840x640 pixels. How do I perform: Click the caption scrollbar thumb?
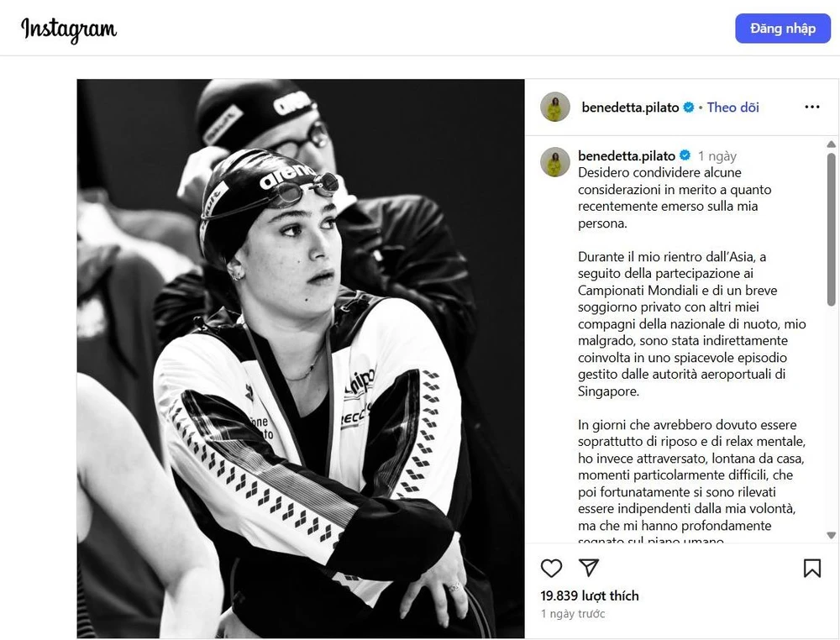tap(831, 228)
